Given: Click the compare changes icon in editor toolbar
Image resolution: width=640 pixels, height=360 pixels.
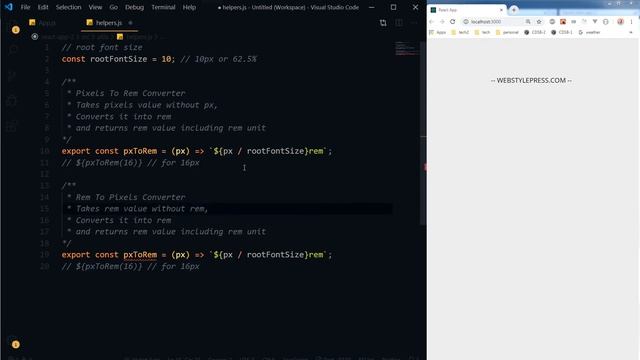Looking at the screenshot, I should (383, 23).
